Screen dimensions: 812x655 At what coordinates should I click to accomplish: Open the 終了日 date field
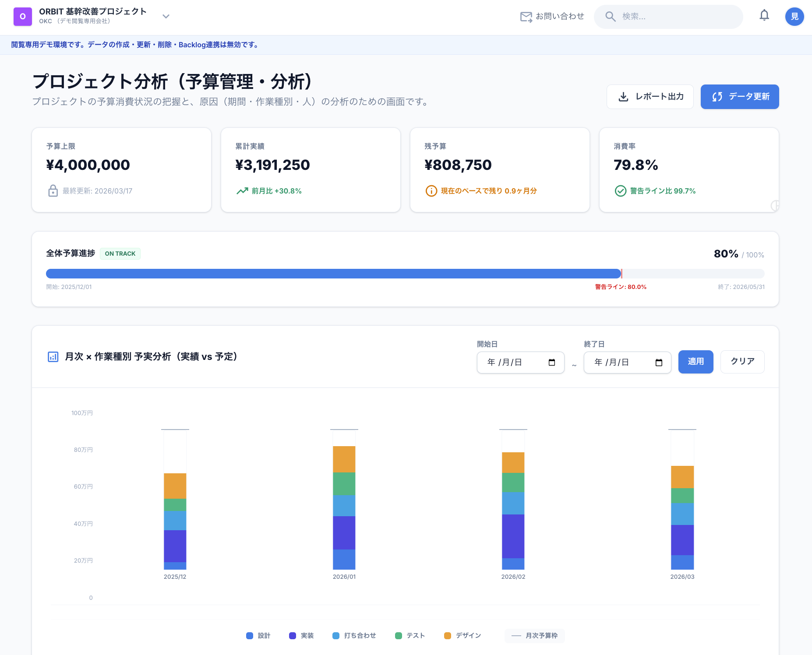coord(619,363)
